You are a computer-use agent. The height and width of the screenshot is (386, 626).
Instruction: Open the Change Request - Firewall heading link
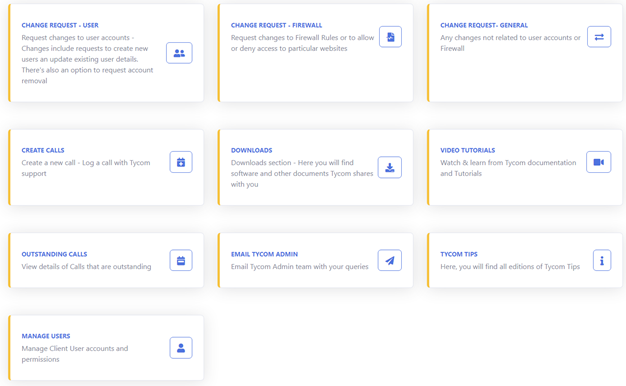276,25
